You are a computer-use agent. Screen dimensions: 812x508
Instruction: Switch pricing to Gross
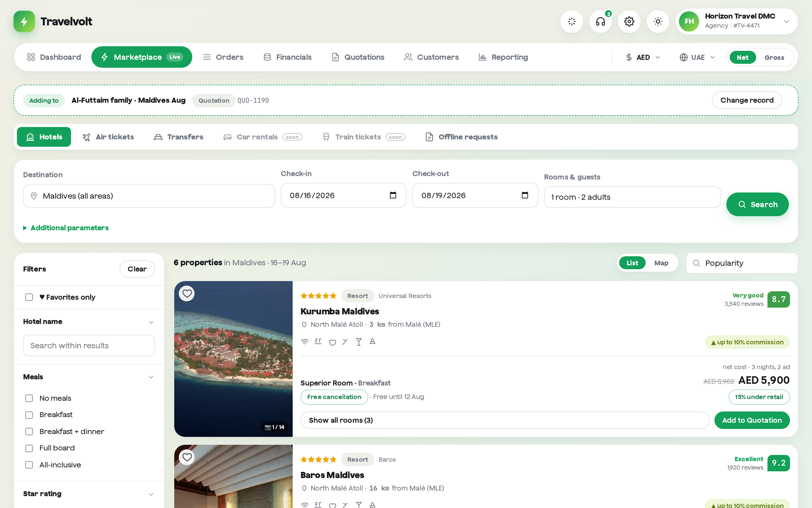tap(774, 58)
